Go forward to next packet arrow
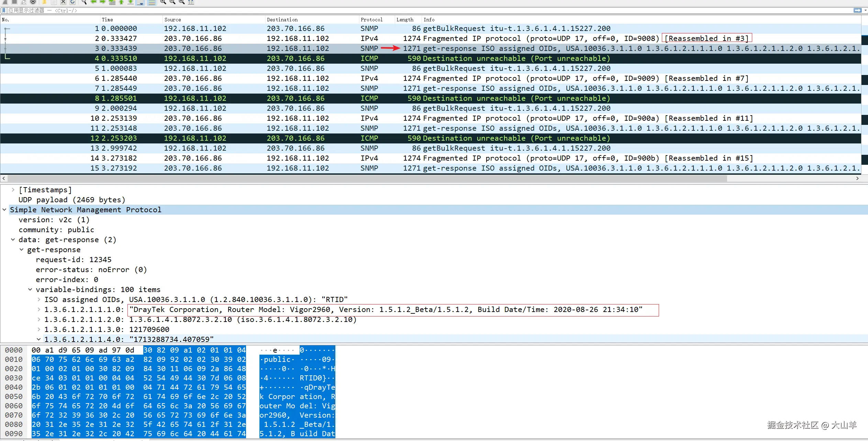This screenshot has height=441, width=868. click(x=102, y=2)
